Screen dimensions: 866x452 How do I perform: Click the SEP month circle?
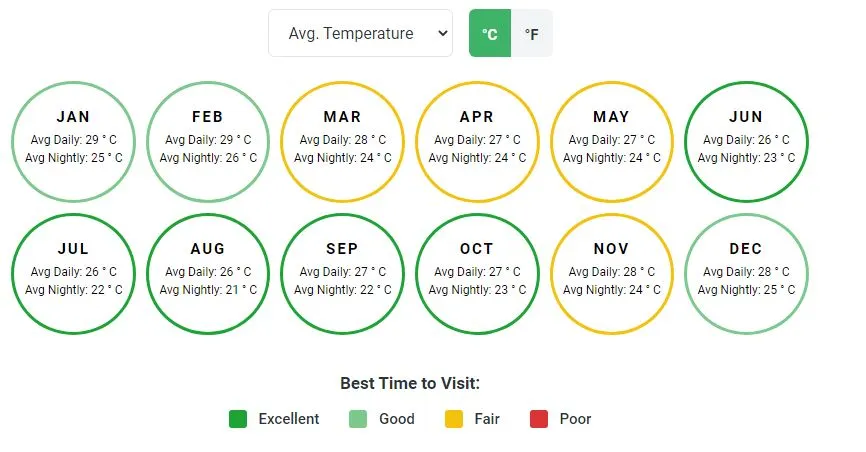click(342, 274)
